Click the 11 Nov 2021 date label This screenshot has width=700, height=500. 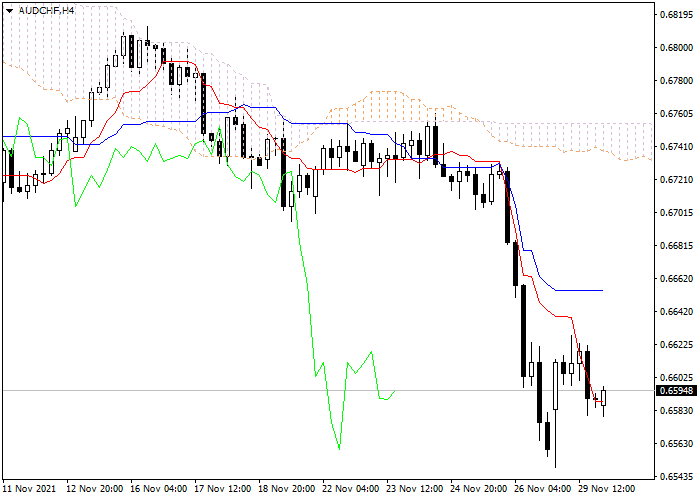(29, 489)
